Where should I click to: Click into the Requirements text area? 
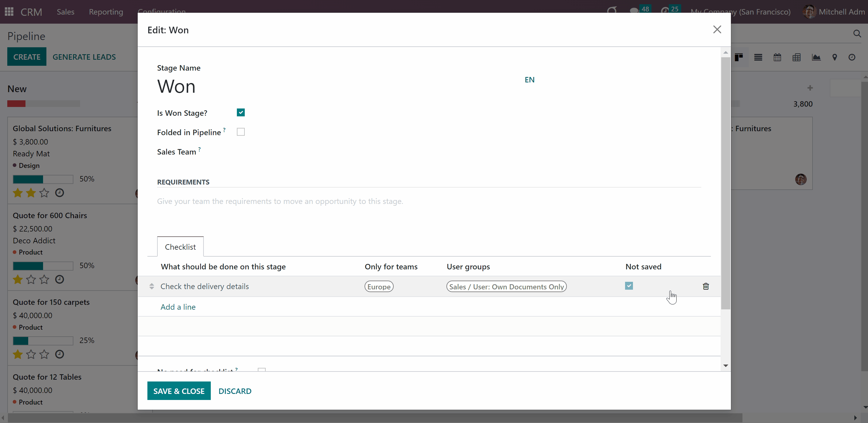(x=429, y=202)
